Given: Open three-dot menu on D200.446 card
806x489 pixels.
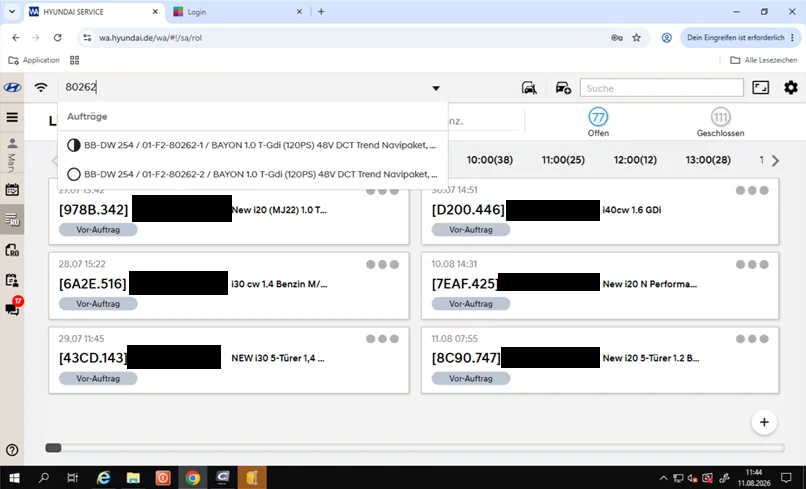Looking at the screenshot, I should (752, 190).
